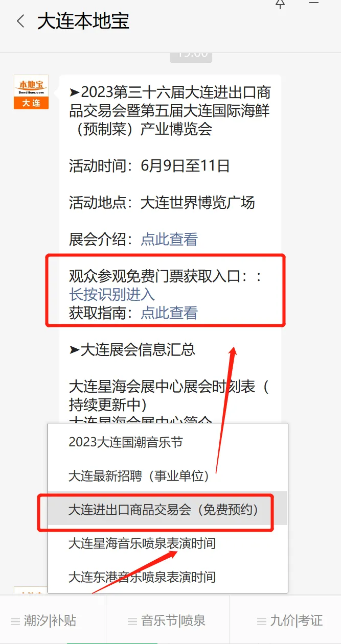Tap hamburger icon beside 九价|考证
The width and height of the screenshot is (341, 644).
pyautogui.click(x=262, y=622)
